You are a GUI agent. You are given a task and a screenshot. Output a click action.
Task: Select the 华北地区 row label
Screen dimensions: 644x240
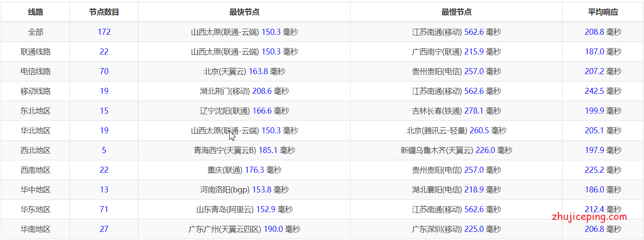click(x=36, y=131)
